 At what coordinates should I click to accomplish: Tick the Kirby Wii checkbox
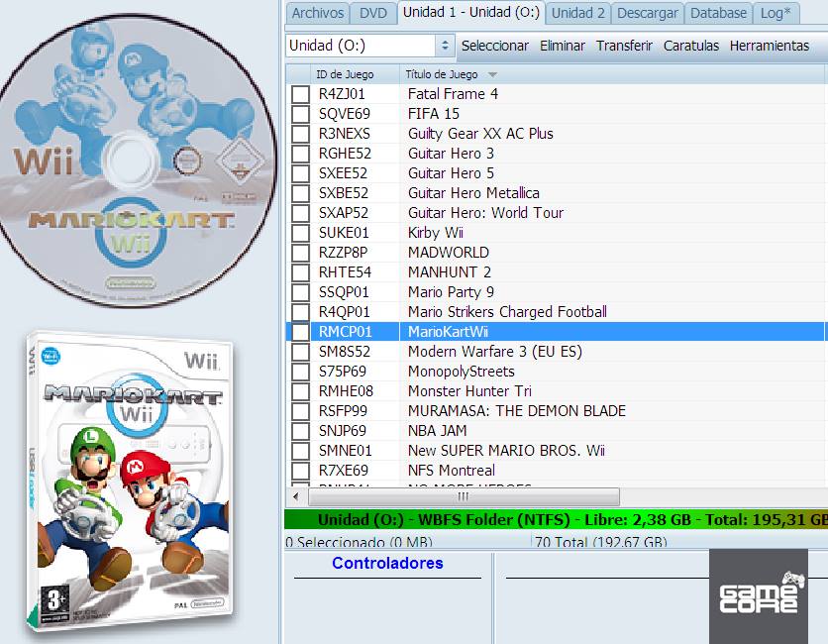300,233
